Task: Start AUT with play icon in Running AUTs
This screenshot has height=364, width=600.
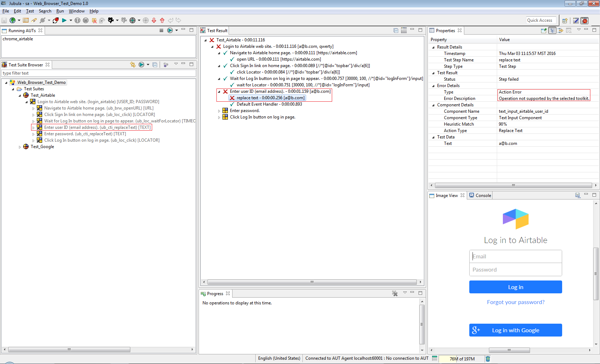Action: coord(170,30)
